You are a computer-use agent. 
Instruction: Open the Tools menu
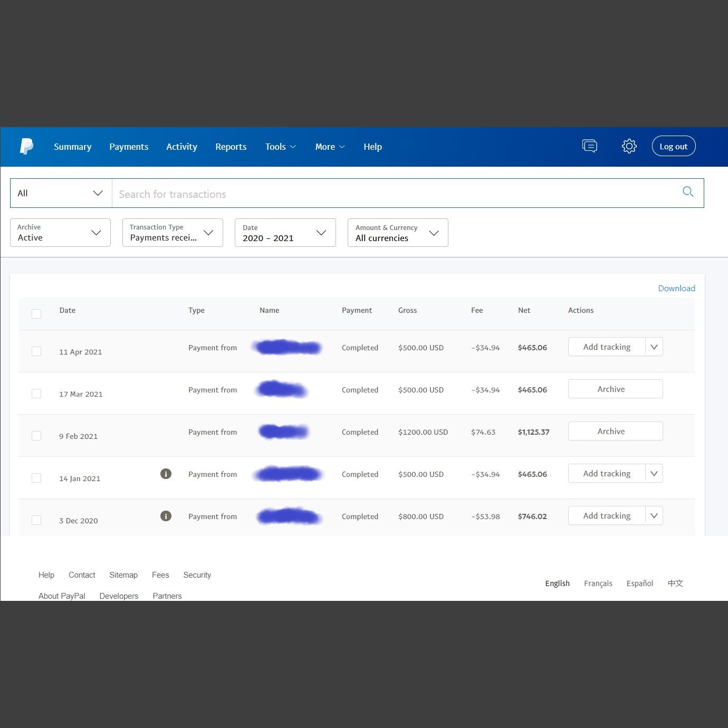pos(281,147)
